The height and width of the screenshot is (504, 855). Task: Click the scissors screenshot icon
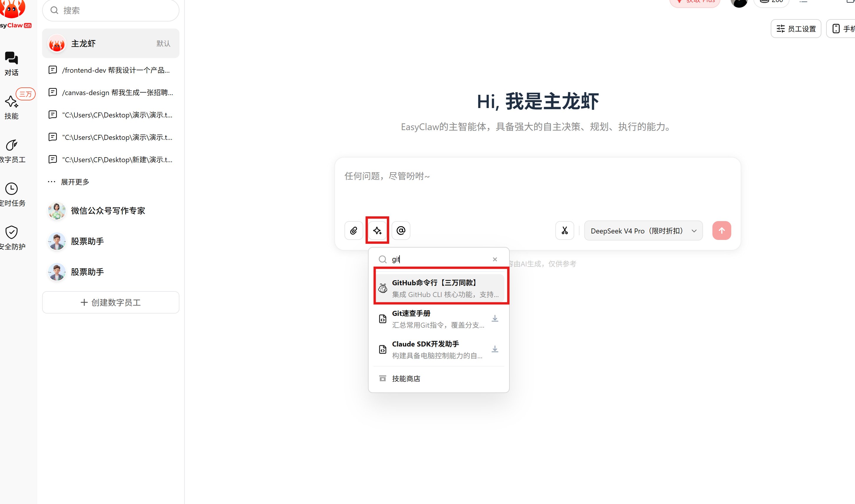[565, 231]
